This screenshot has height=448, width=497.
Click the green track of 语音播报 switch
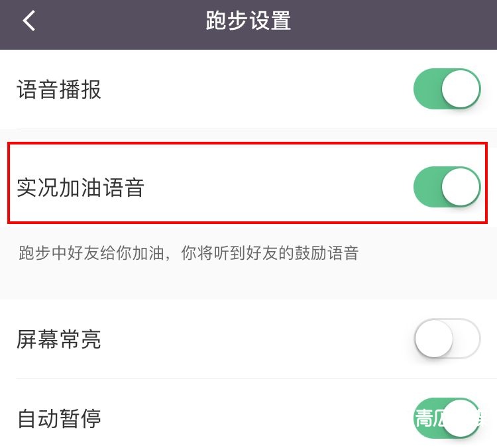coord(427,89)
